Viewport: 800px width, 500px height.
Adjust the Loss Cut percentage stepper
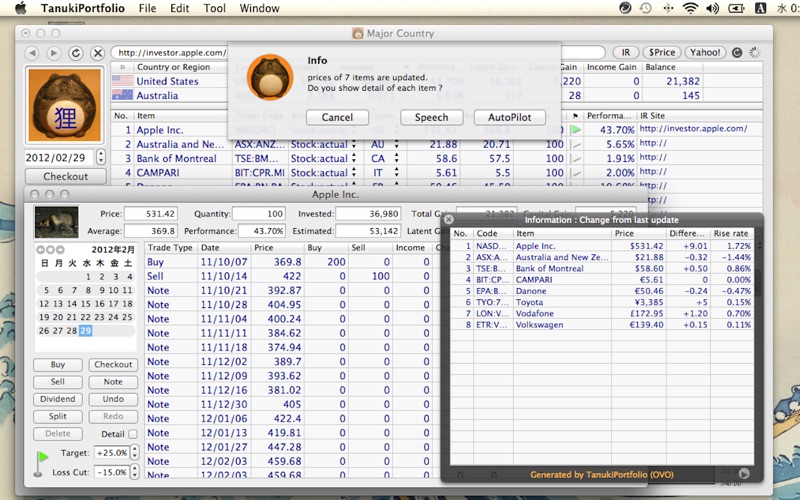click(134, 472)
